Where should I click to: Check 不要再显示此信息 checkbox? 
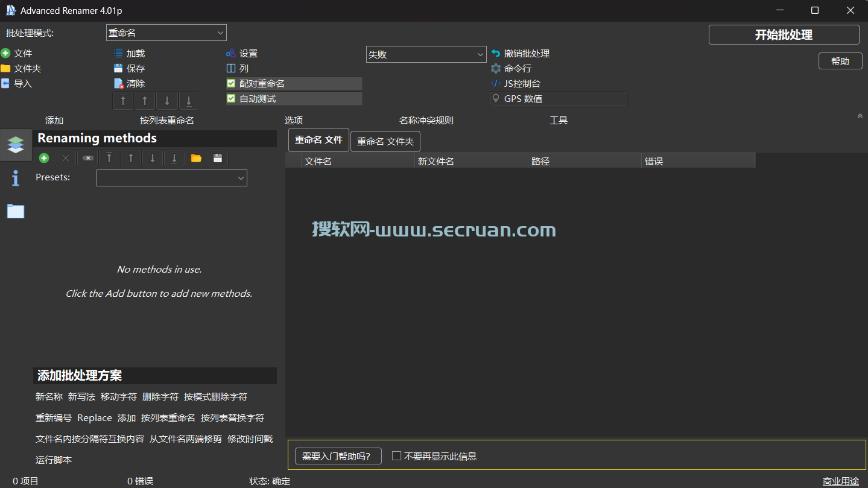click(x=397, y=456)
